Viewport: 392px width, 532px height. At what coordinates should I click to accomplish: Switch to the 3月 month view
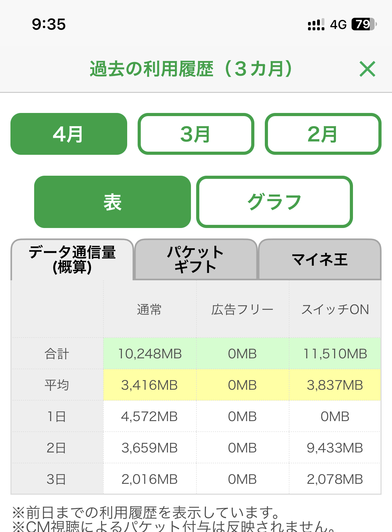[x=196, y=134]
